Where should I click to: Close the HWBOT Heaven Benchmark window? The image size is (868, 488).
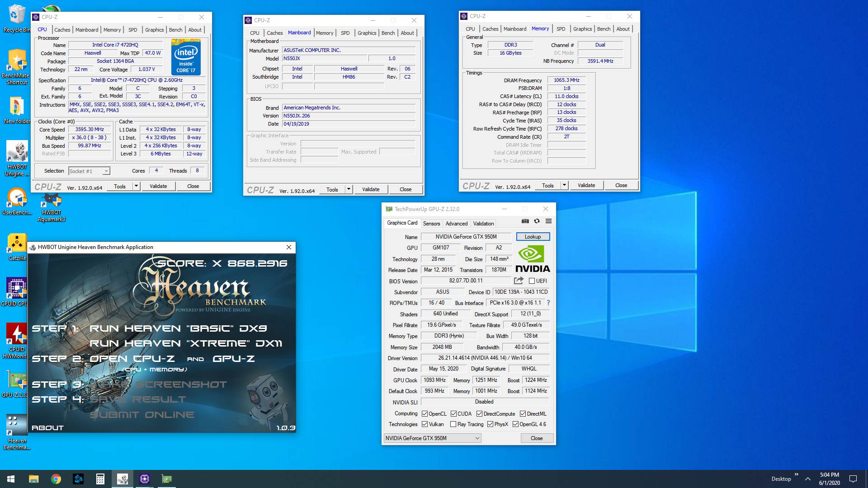[x=289, y=247]
